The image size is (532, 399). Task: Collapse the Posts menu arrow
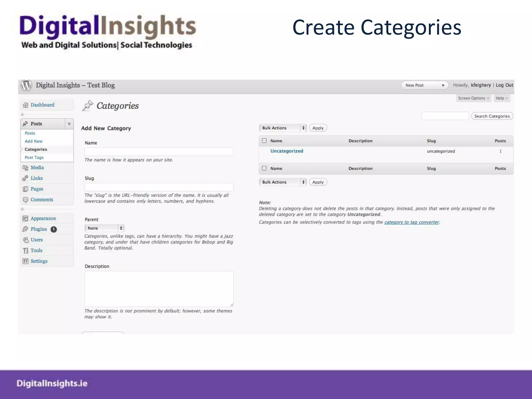tap(69, 124)
